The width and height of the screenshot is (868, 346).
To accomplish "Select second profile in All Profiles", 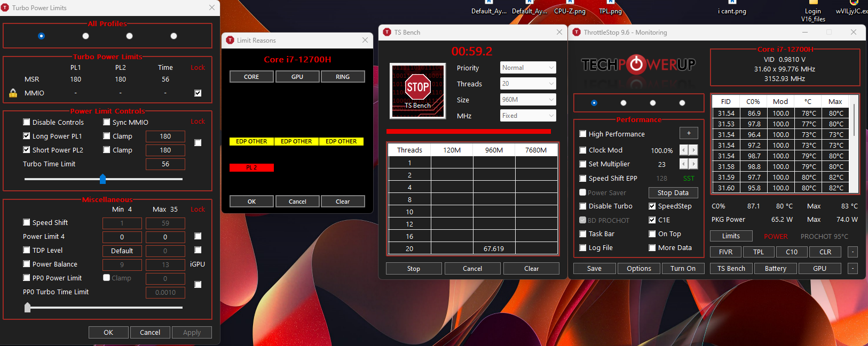I will (x=85, y=36).
